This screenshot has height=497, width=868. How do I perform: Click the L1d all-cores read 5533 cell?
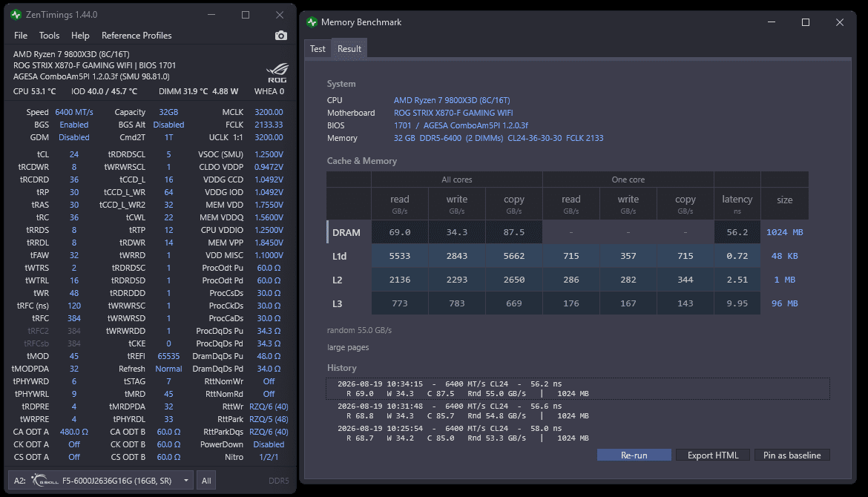pos(400,256)
